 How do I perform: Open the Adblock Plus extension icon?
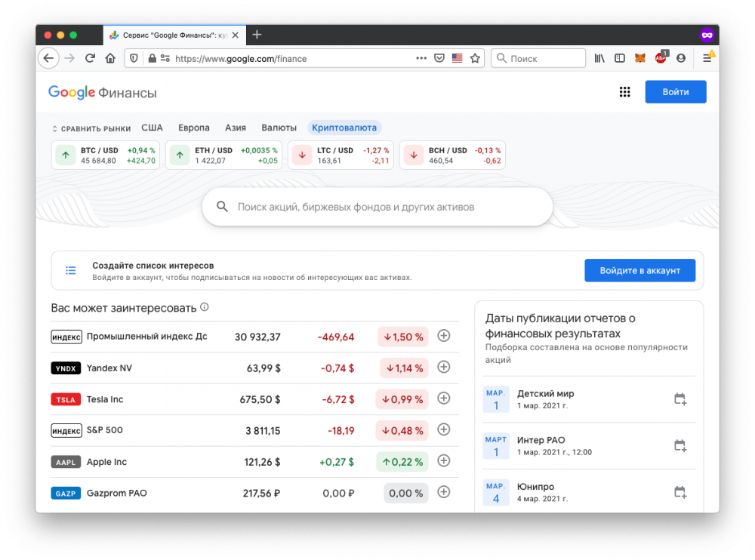661,58
